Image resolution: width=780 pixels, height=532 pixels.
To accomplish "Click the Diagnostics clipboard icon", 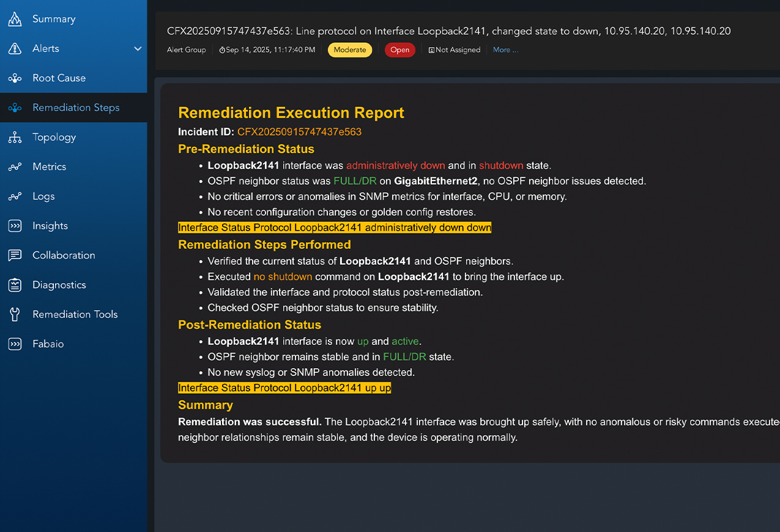I will [x=15, y=285].
